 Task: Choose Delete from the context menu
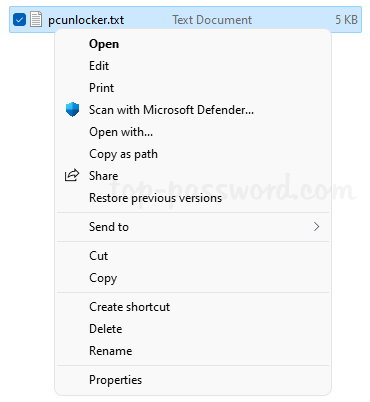[193, 329]
